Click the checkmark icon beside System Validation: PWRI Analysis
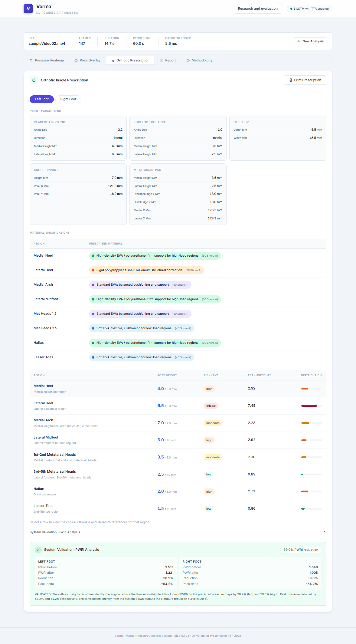This screenshot has height=644, width=356. point(38,550)
